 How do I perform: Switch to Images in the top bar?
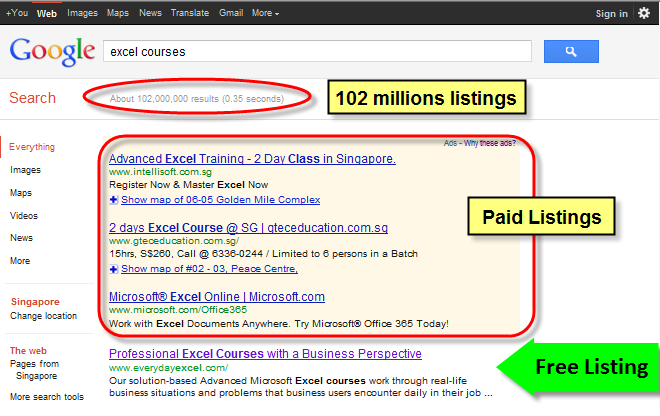82,13
